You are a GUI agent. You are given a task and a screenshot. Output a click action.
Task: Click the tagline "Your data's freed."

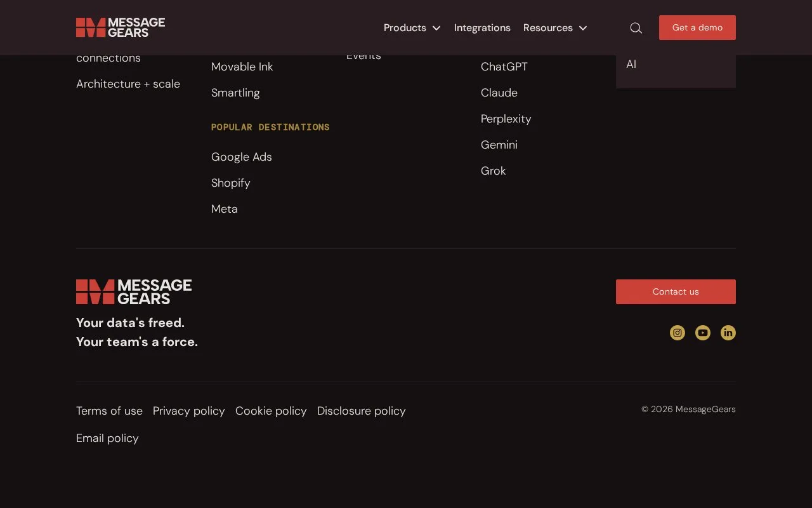point(130,323)
